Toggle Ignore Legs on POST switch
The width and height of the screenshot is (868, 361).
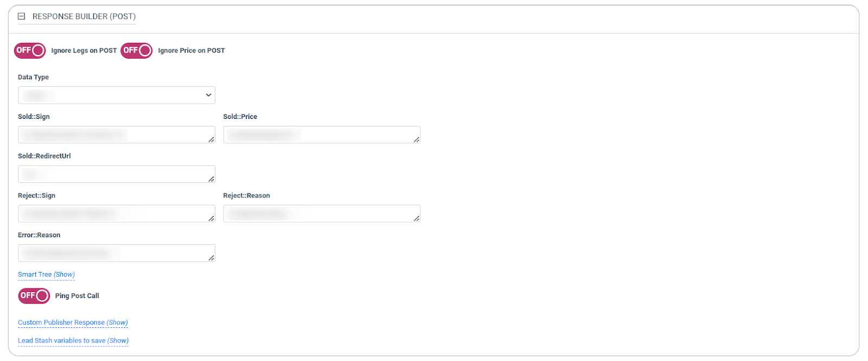pos(30,50)
